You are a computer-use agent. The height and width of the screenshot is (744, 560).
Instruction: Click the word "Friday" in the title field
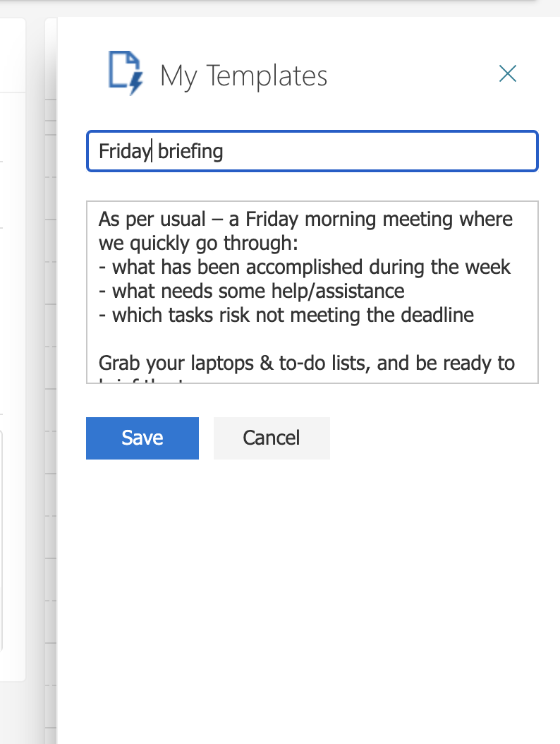point(124,151)
